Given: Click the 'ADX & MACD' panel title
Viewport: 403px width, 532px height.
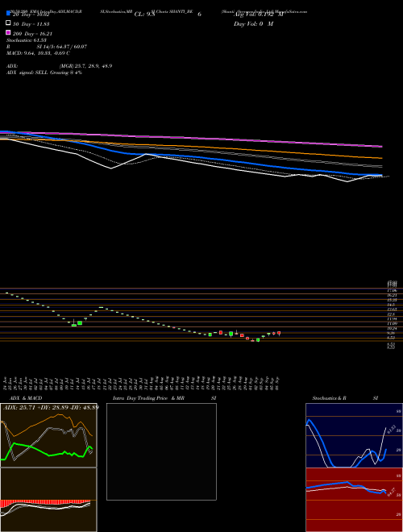Looking at the screenshot, I should [26, 398].
